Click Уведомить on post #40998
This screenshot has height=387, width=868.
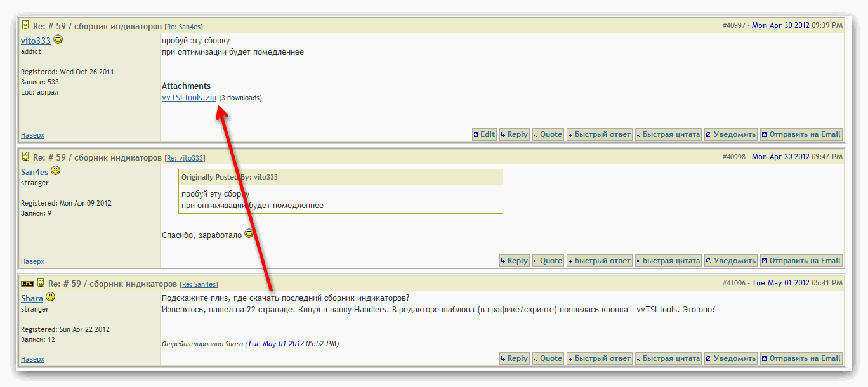tap(731, 261)
